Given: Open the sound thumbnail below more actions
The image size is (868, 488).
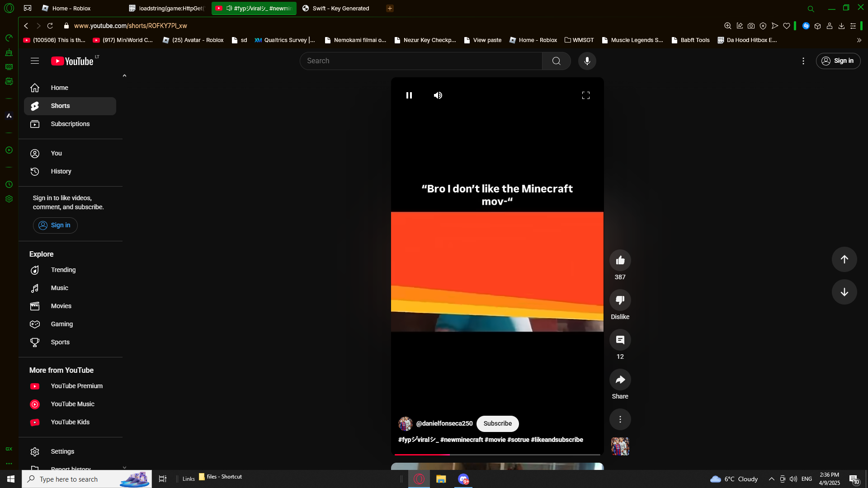Looking at the screenshot, I should 620,446.
